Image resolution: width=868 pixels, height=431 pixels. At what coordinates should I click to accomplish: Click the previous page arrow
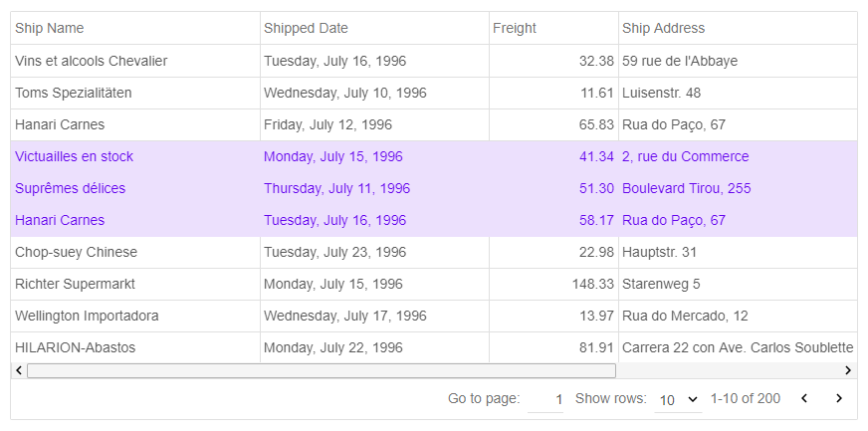tap(804, 399)
